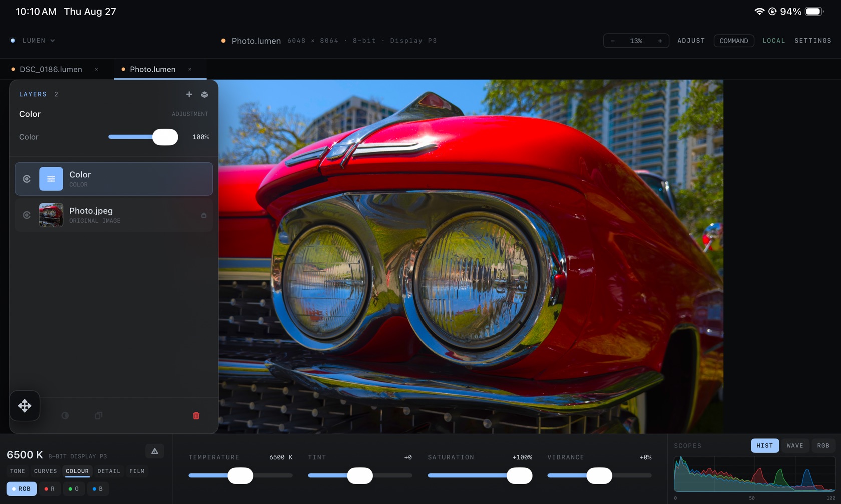The image size is (841, 504).
Task: Click the Color layer's blue adjustment icon
Action: pyautogui.click(x=51, y=179)
